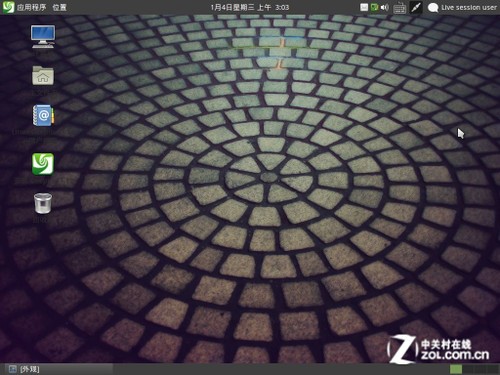Open the keyboard input method indicator
The height and width of the screenshot is (375, 500).
click(399, 8)
